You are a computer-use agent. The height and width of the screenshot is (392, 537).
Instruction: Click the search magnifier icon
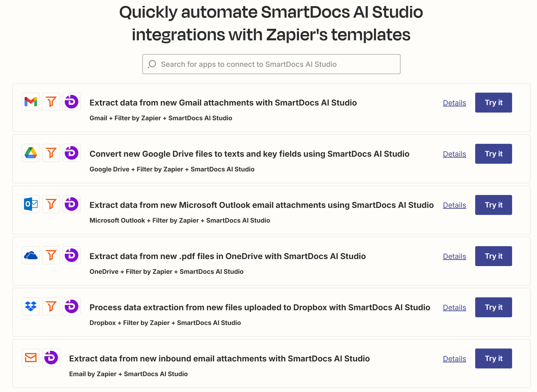pos(152,64)
